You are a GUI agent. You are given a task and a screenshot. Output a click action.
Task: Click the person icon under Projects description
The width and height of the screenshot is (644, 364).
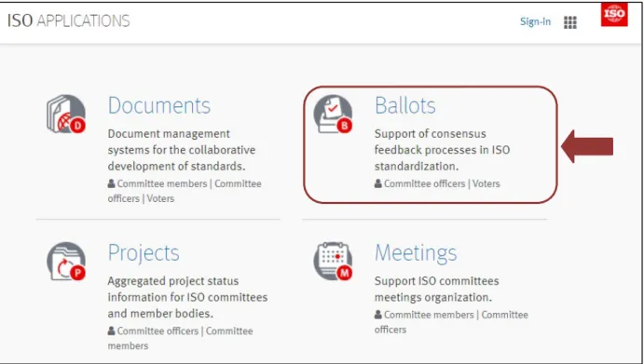click(x=111, y=330)
